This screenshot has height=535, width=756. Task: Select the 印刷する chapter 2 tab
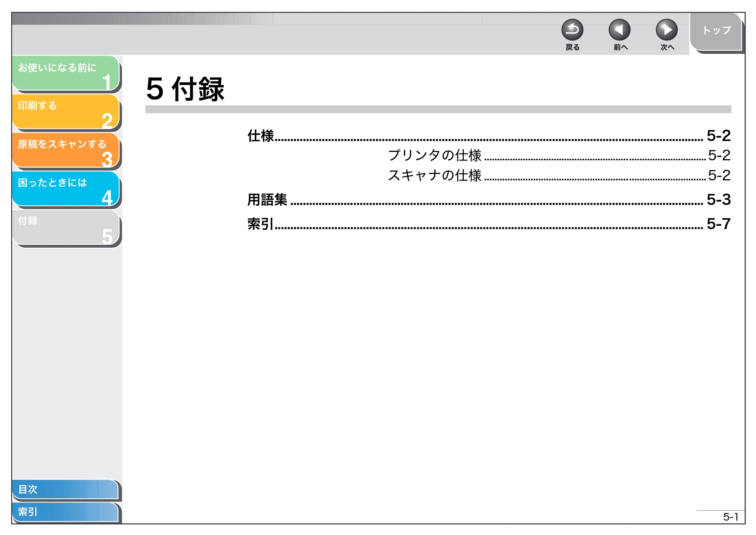click(x=66, y=112)
